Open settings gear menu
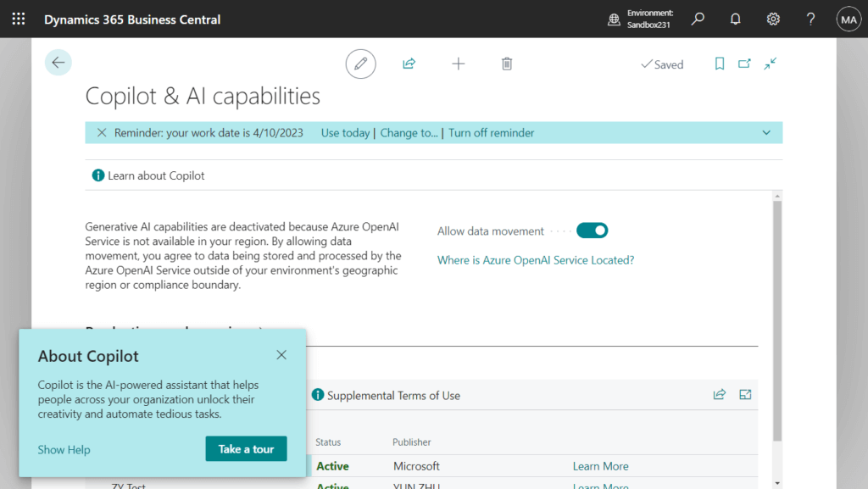The height and width of the screenshot is (489, 868). pyautogui.click(x=773, y=19)
